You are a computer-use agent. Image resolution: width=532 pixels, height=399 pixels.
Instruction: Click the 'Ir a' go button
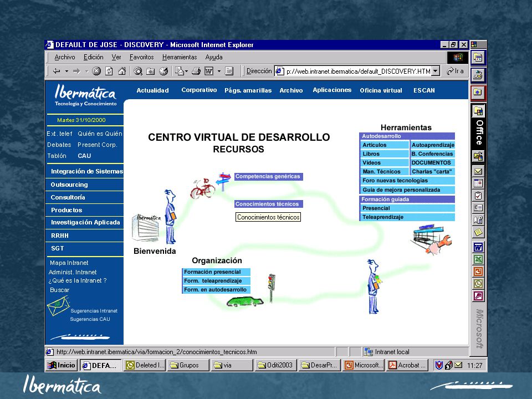tap(456, 71)
